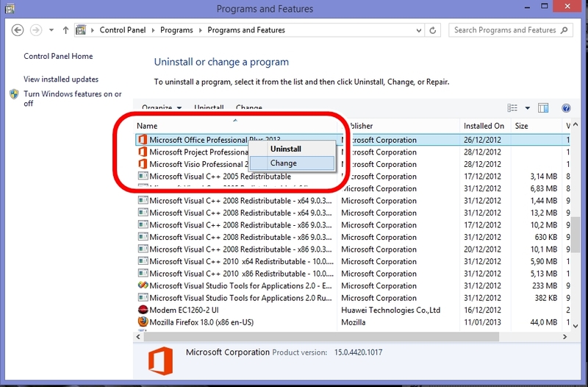This screenshot has width=588, height=387.
Task: Open the Organize dropdown
Action: (162, 107)
